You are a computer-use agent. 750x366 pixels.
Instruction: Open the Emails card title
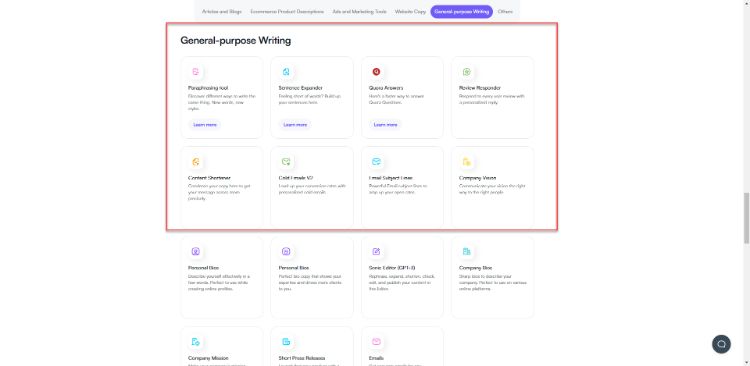coord(376,358)
